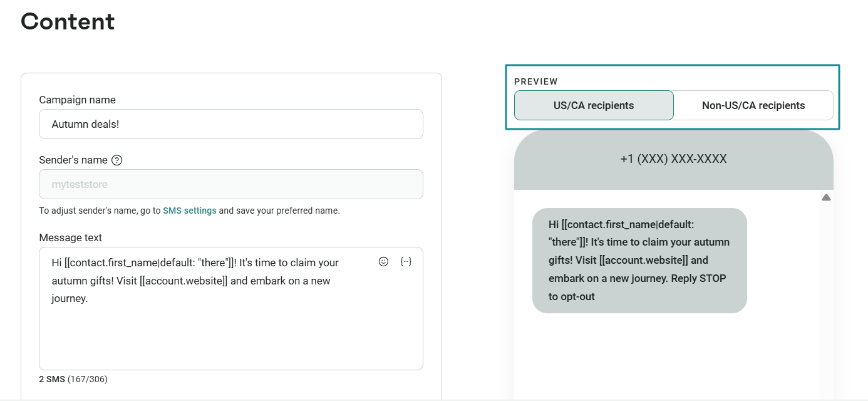Click the PREVIEW panel label
The height and width of the screenshot is (401, 868).
tap(536, 81)
